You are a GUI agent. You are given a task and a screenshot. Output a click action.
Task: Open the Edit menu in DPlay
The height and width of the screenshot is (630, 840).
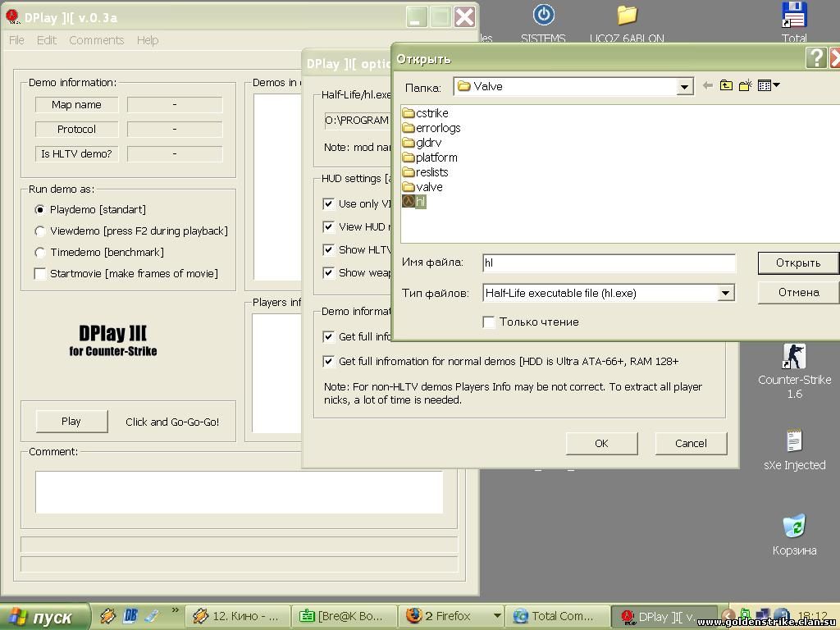tap(47, 40)
